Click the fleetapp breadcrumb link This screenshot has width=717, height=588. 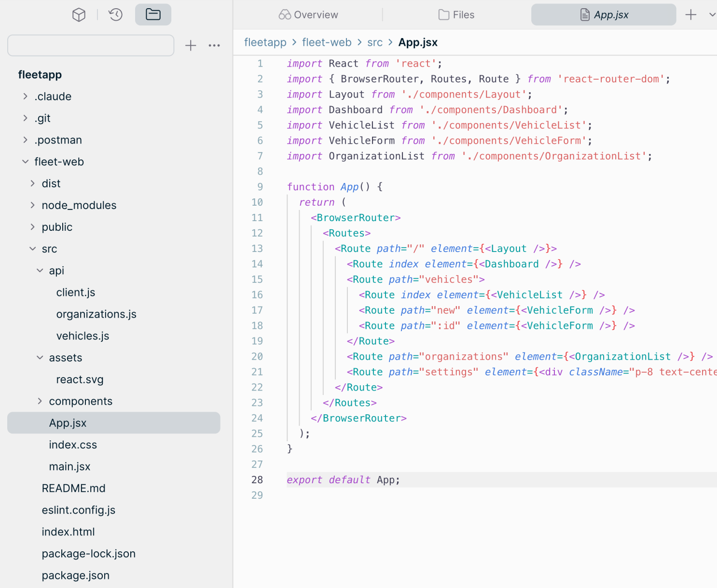[x=265, y=42]
